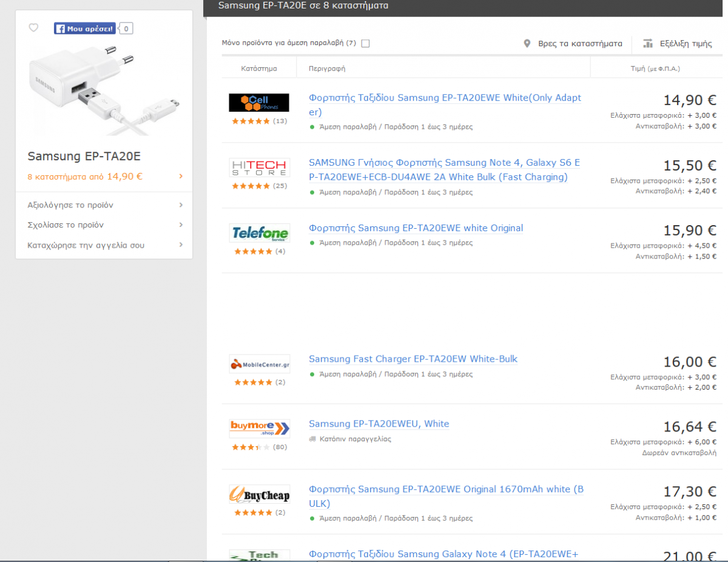This screenshot has height=562, width=728.
Task: Open 'Καταχώρησε την αγγελία σου' option
Action: click(x=86, y=245)
